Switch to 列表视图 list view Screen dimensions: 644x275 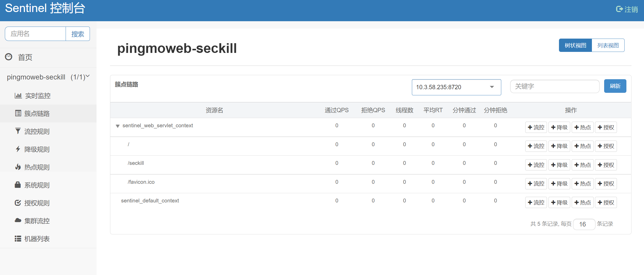coord(608,45)
